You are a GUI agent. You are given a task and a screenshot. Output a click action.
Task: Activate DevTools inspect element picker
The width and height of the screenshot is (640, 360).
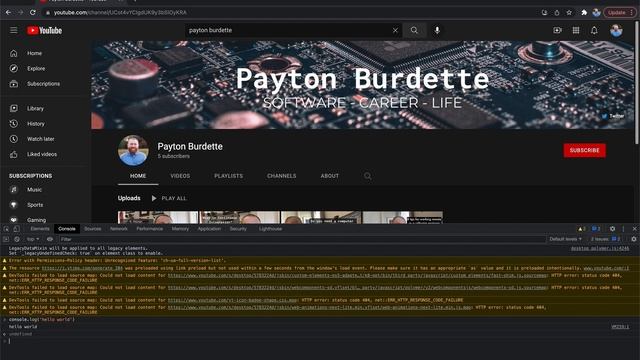pyautogui.click(x=6, y=229)
